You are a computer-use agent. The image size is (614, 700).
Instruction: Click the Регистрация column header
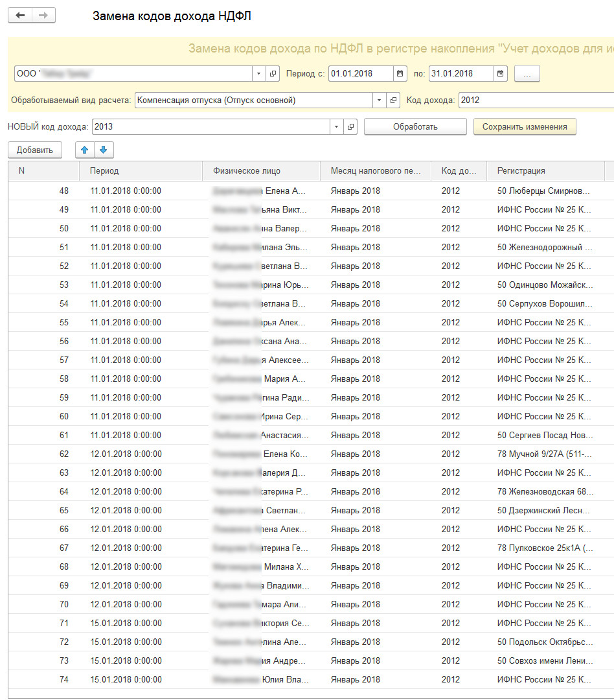(545, 171)
